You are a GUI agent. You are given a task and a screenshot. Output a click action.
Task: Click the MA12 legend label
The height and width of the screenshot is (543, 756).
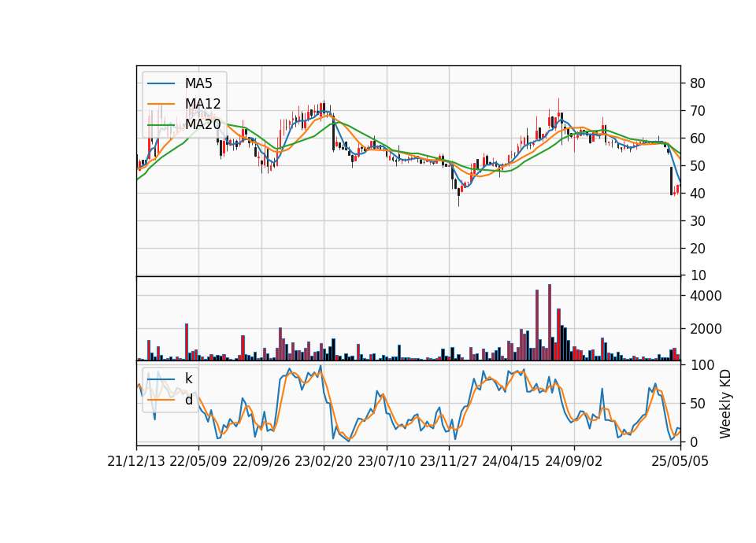(x=202, y=104)
